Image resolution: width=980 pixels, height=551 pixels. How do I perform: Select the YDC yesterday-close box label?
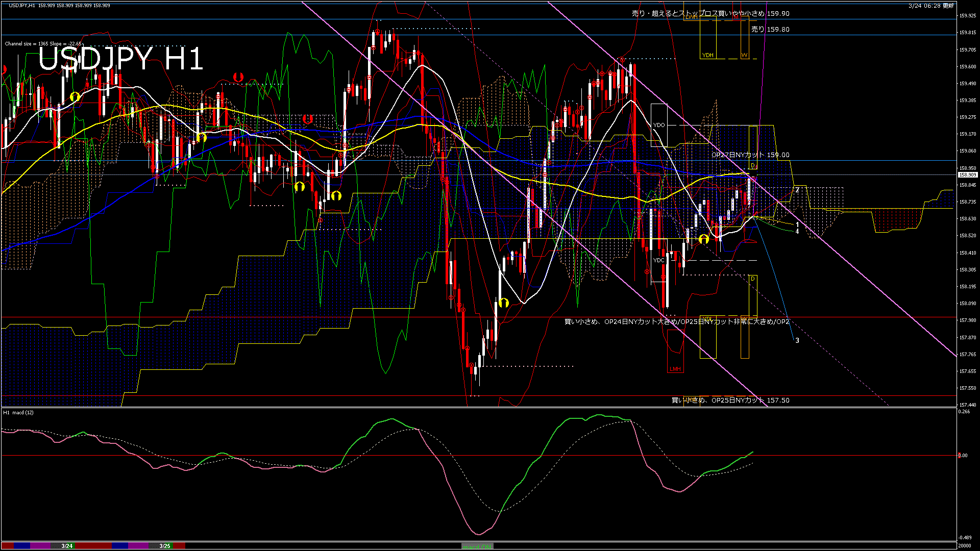[659, 260]
